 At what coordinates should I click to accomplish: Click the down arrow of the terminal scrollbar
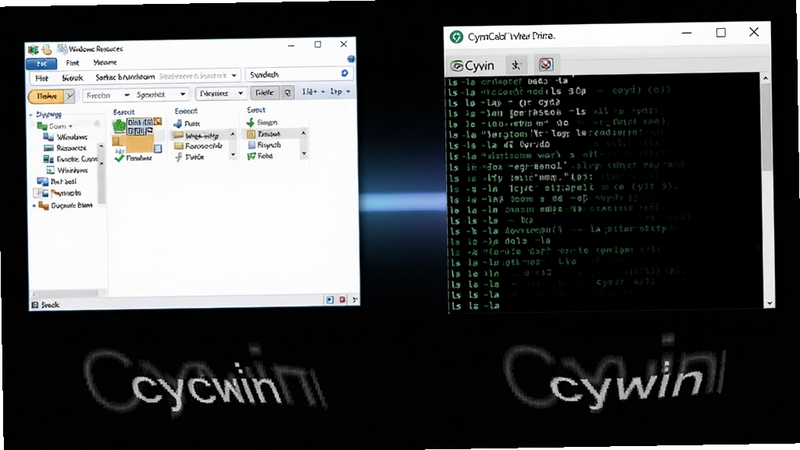pyautogui.click(x=769, y=303)
